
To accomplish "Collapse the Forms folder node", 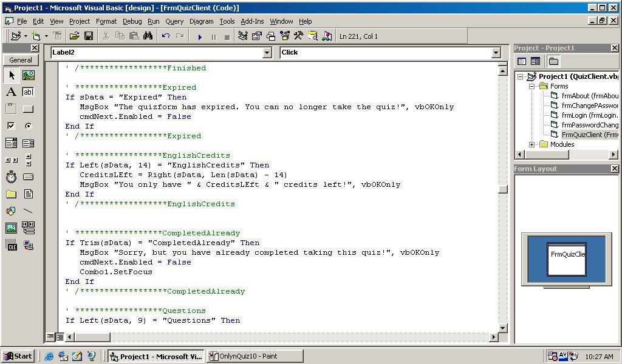I will [531, 86].
